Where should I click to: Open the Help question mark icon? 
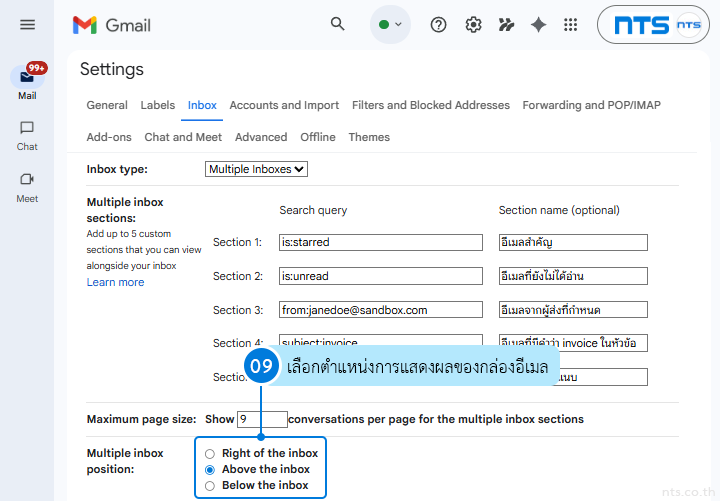[x=438, y=25]
